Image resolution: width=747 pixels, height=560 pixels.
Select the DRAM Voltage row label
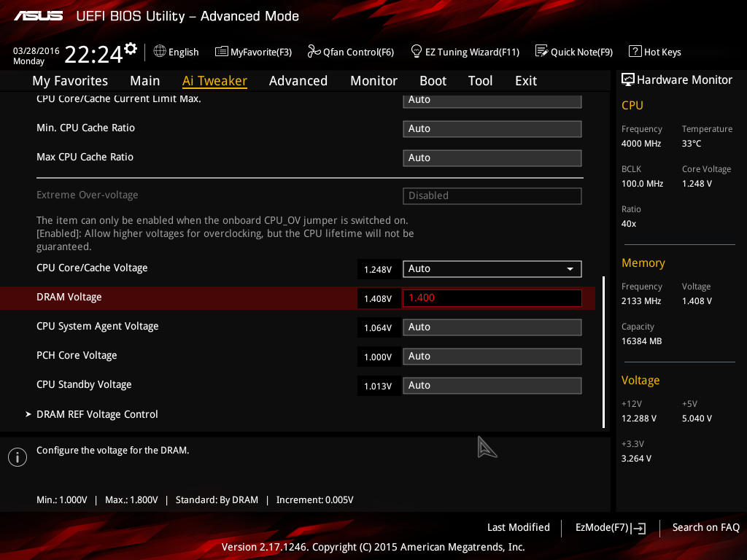[69, 297]
